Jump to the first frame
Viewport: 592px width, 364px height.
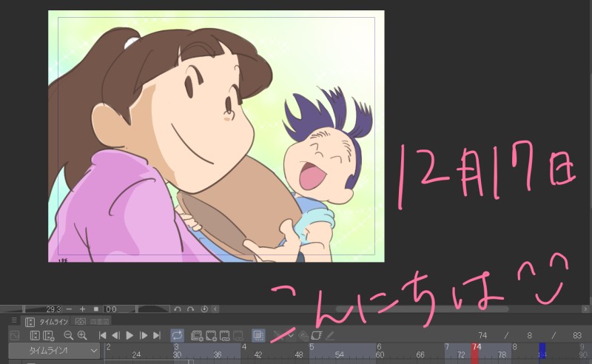(x=102, y=335)
